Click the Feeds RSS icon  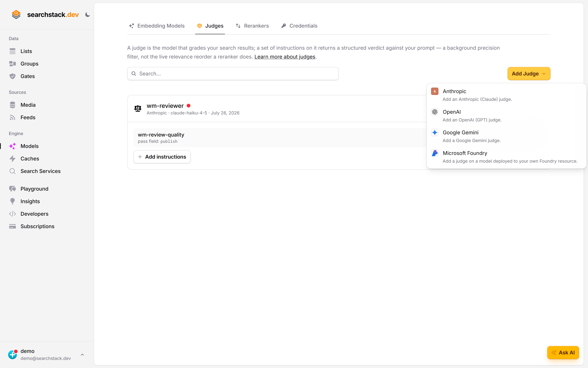point(12,118)
